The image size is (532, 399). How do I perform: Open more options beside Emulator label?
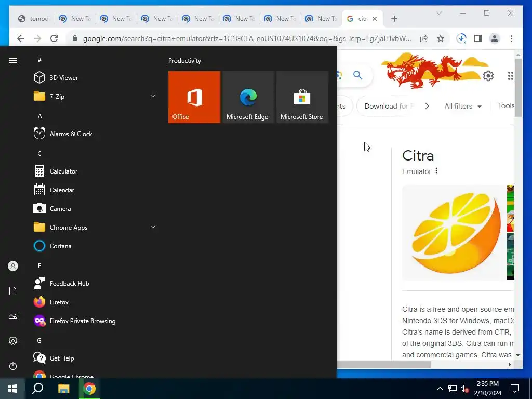(x=436, y=170)
